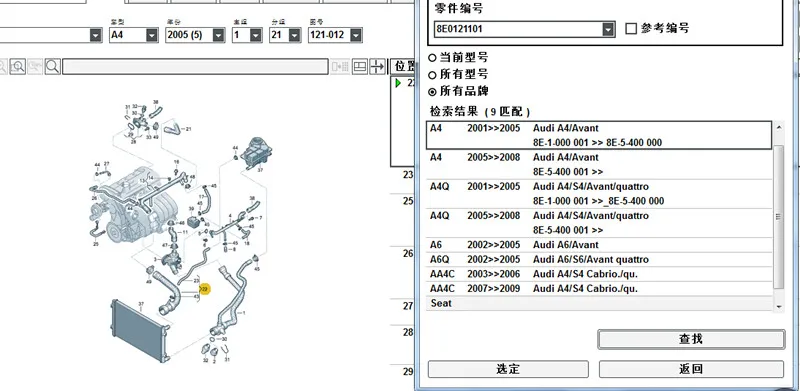This screenshot has width=800, height=391.
Task: Select result AA4C 2007>>2009 Cabrio
Action: point(599,288)
